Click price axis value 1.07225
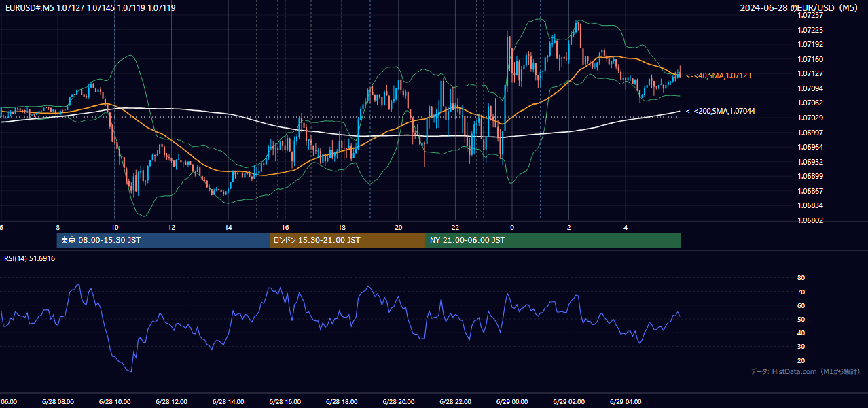The height and width of the screenshot is (408, 868). click(812, 30)
